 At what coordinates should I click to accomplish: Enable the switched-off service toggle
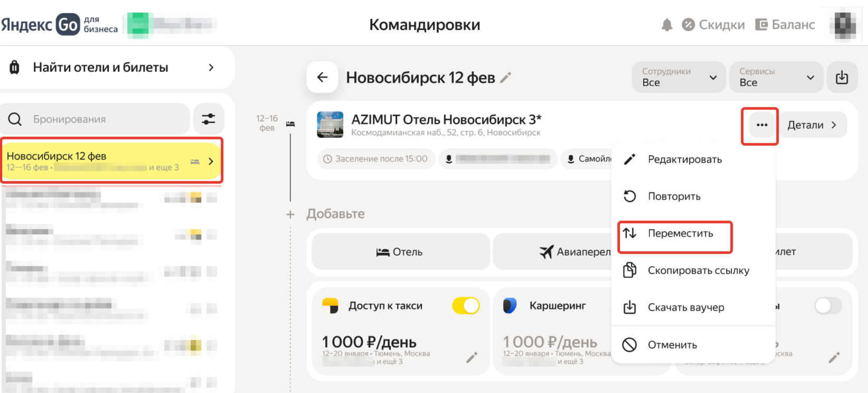[828, 306]
